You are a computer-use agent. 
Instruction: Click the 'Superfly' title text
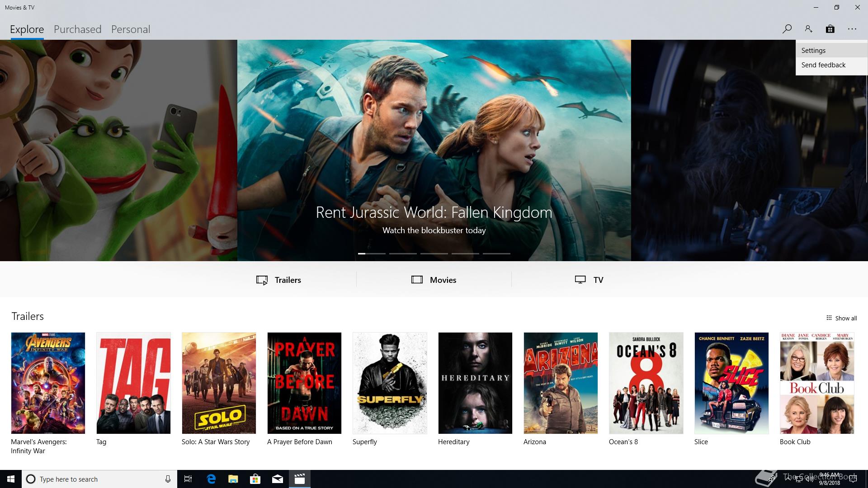click(x=365, y=442)
